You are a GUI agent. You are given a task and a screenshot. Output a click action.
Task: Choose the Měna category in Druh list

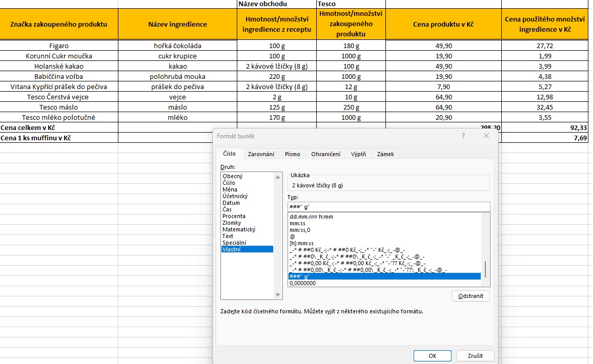tap(230, 189)
